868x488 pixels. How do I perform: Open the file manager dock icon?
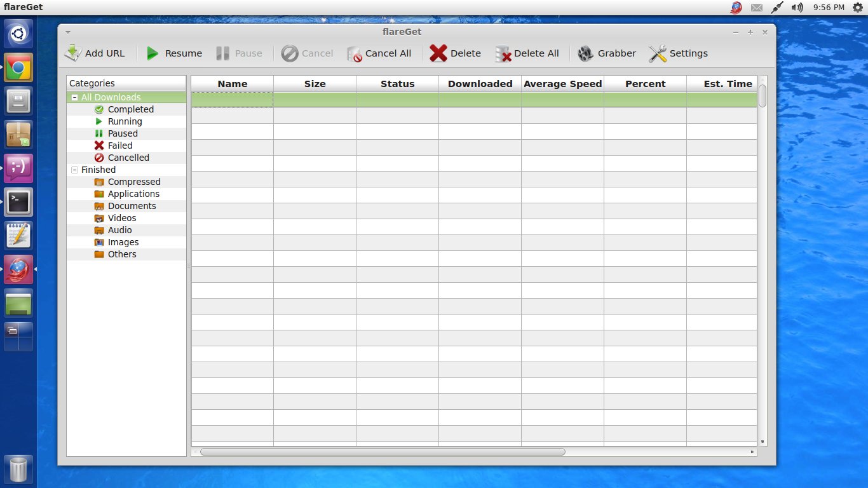pyautogui.click(x=19, y=101)
